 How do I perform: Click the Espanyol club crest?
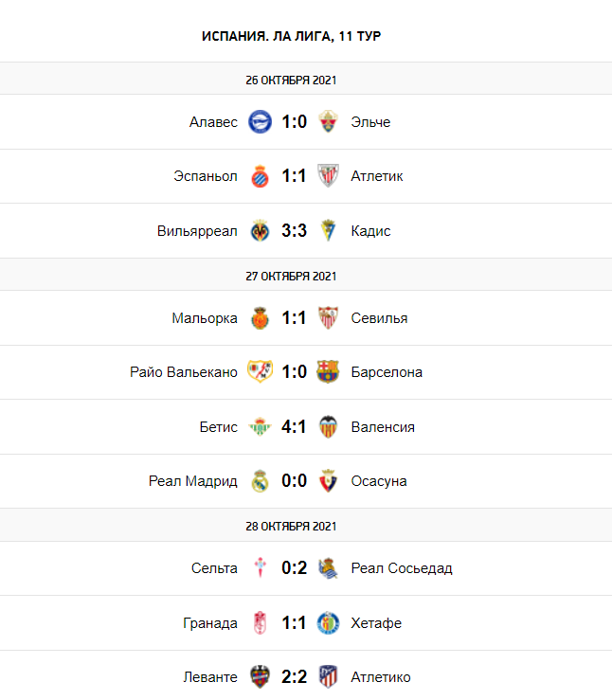click(260, 176)
